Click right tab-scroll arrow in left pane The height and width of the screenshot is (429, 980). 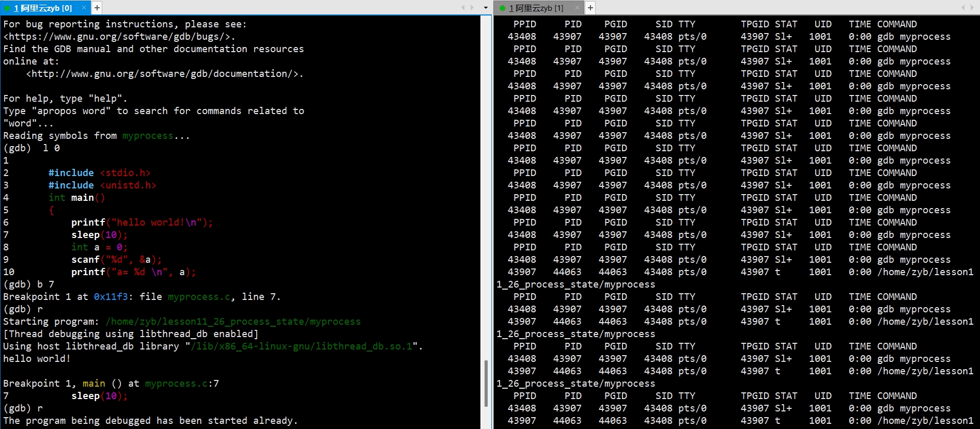[472, 8]
